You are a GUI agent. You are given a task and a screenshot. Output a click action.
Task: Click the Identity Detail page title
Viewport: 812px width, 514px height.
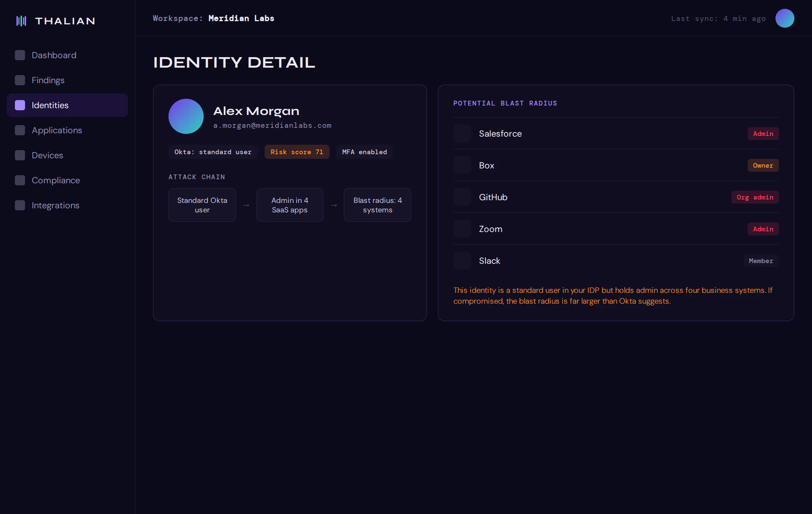pos(234,63)
